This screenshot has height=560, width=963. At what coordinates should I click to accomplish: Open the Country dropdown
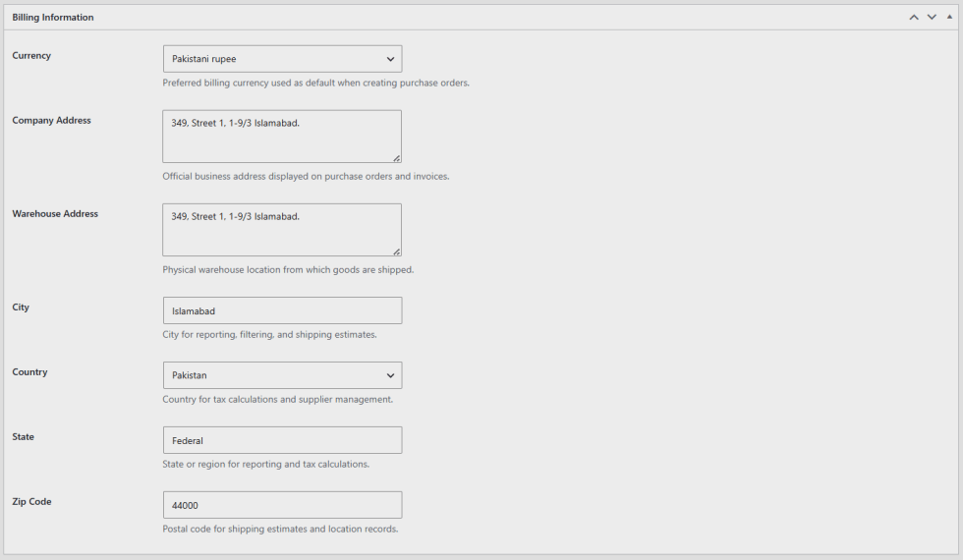(283, 375)
